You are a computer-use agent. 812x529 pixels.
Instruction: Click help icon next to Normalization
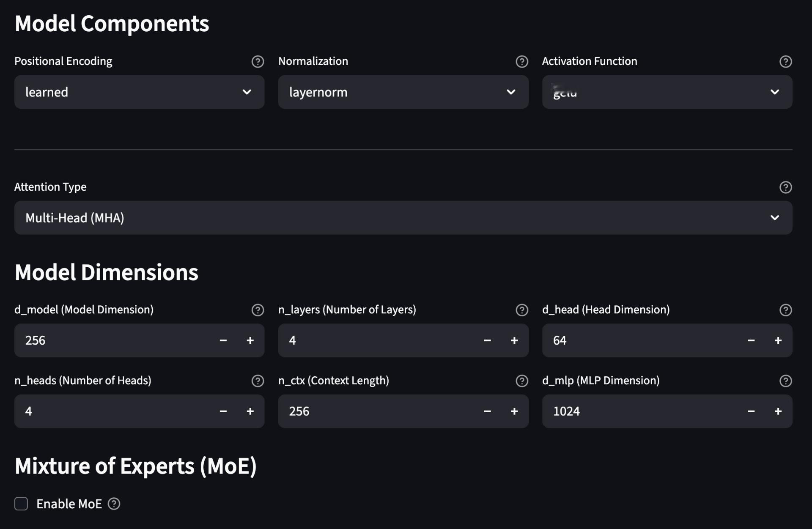pyautogui.click(x=521, y=62)
